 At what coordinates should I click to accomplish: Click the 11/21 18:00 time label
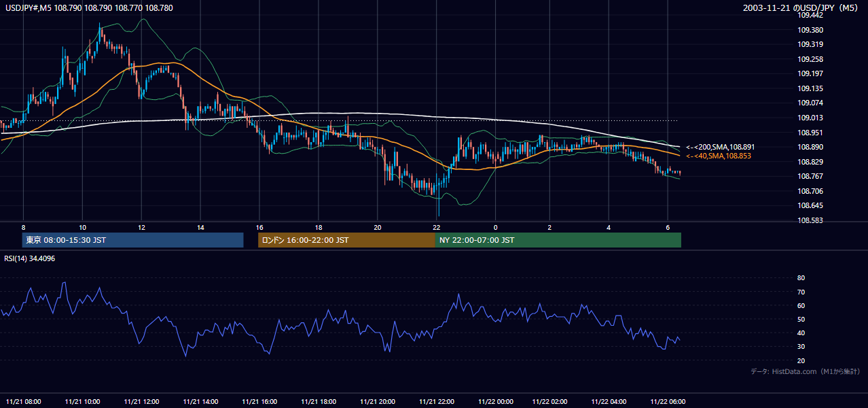(x=319, y=401)
